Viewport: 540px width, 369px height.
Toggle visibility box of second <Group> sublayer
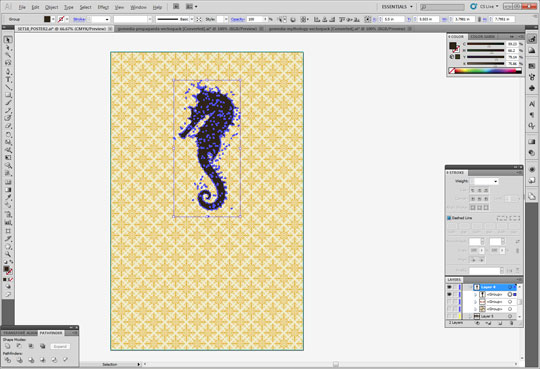[449, 302]
